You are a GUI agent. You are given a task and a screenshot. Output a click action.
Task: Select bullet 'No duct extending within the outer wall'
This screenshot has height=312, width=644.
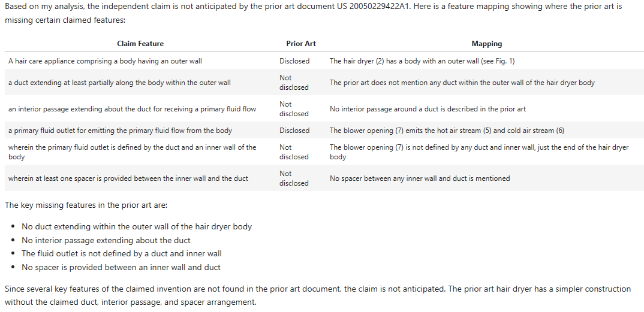pyautogui.click(x=137, y=227)
